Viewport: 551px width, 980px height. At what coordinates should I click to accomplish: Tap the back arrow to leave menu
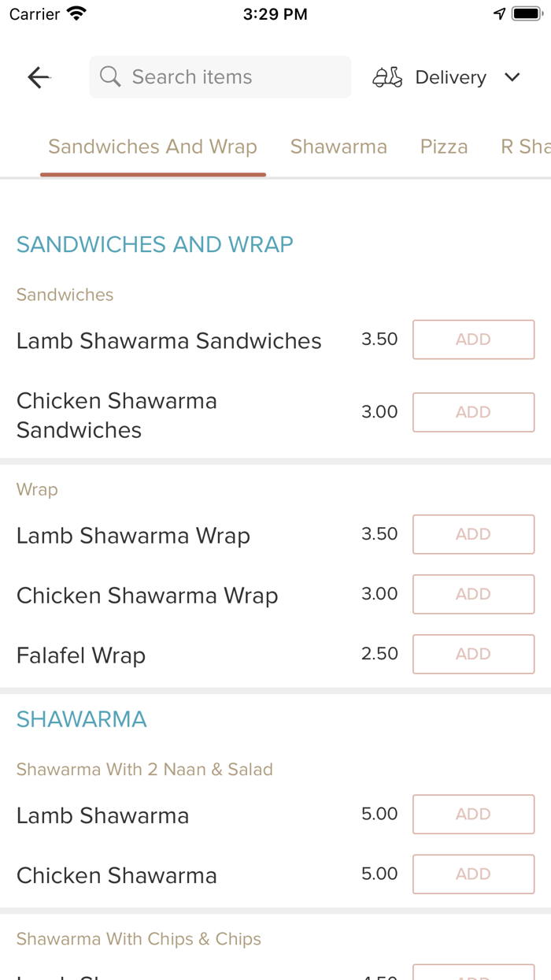[38, 76]
